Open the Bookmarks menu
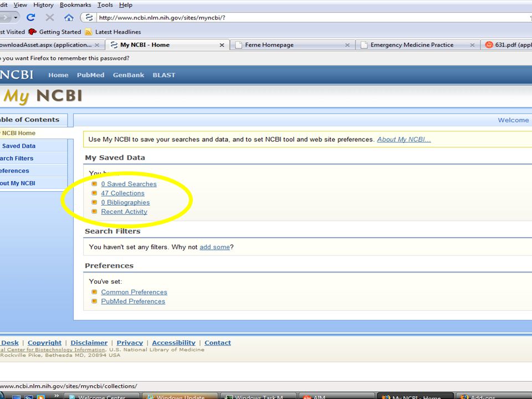This screenshot has height=399, width=532. click(x=75, y=5)
